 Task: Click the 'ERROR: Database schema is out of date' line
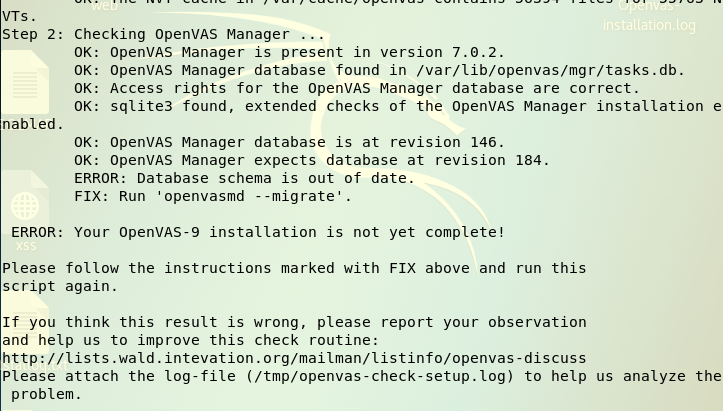244,178
